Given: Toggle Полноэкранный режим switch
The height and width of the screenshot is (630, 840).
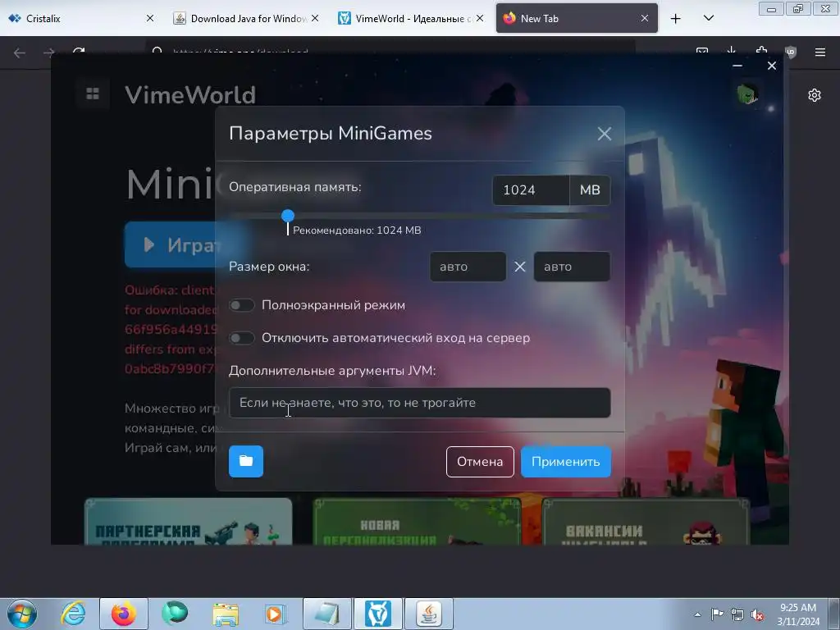Looking at the screenshot, I should 242,305.
